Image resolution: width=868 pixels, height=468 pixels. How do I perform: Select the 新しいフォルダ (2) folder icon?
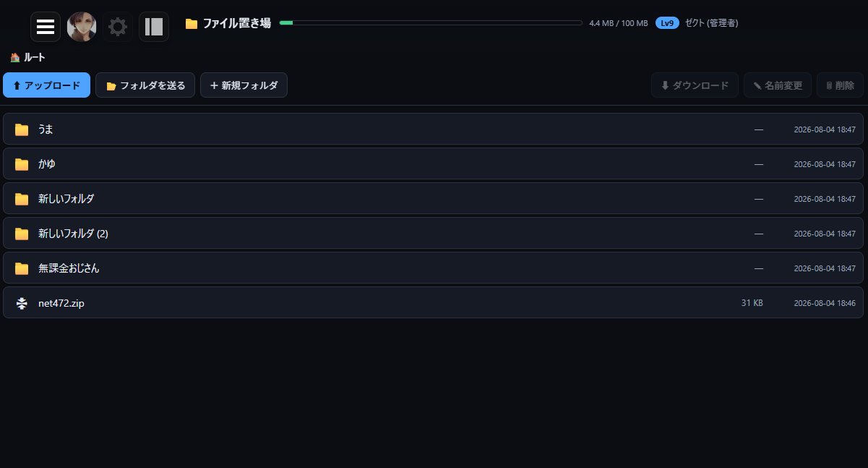[x=22, y=234]
